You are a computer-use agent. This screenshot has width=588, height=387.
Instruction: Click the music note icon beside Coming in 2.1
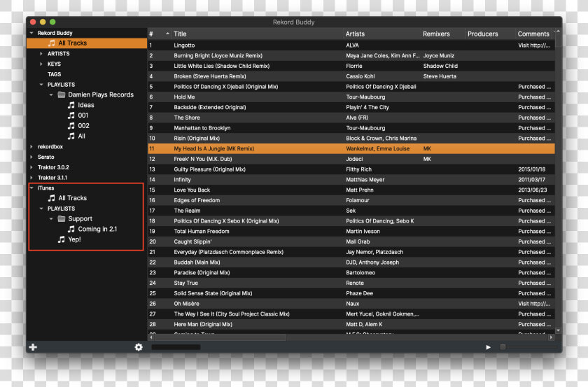[x=71, y=229]
